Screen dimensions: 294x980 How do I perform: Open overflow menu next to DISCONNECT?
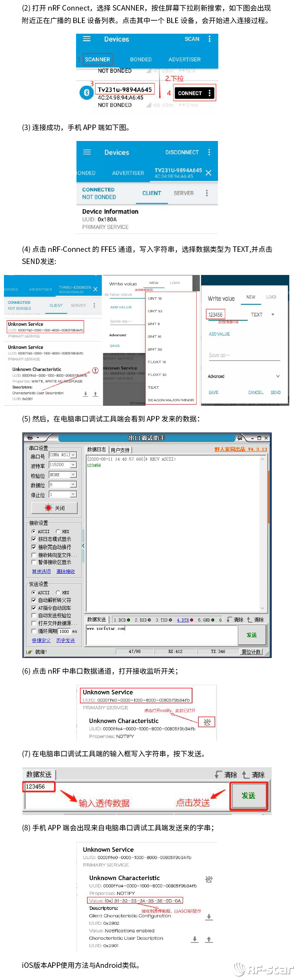click(x=209, y=152)
